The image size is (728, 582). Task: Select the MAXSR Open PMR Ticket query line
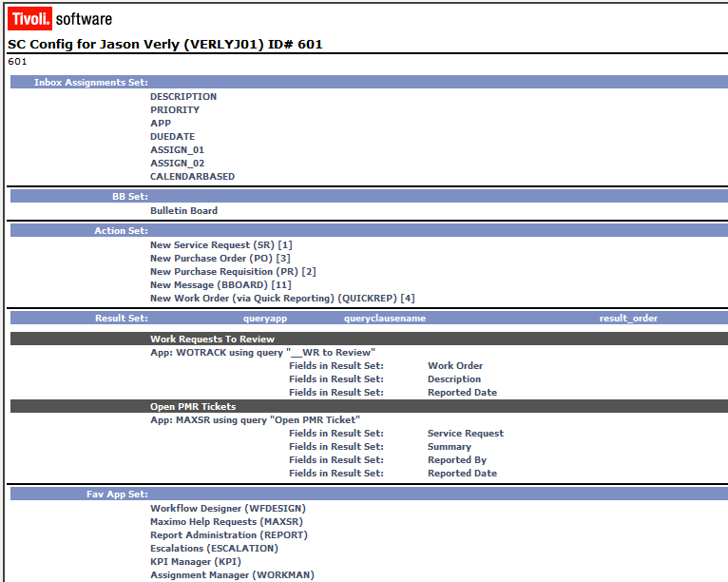[x=256, y=420]
